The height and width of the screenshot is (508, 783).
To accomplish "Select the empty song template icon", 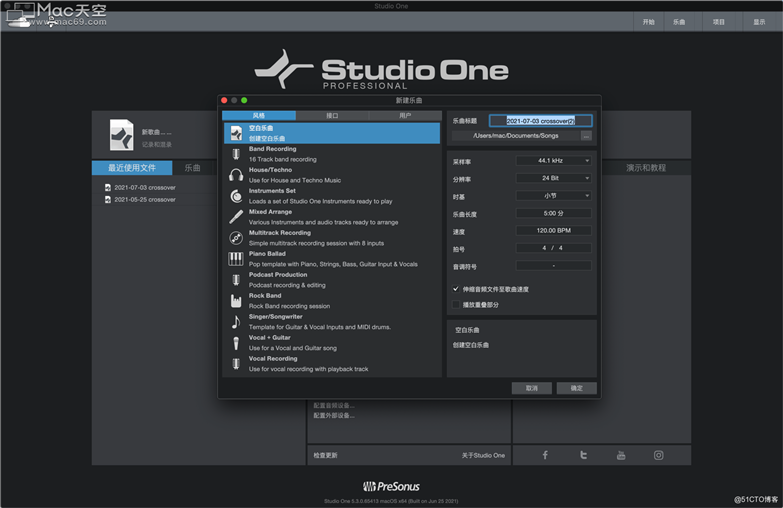I will pos(236,133).
